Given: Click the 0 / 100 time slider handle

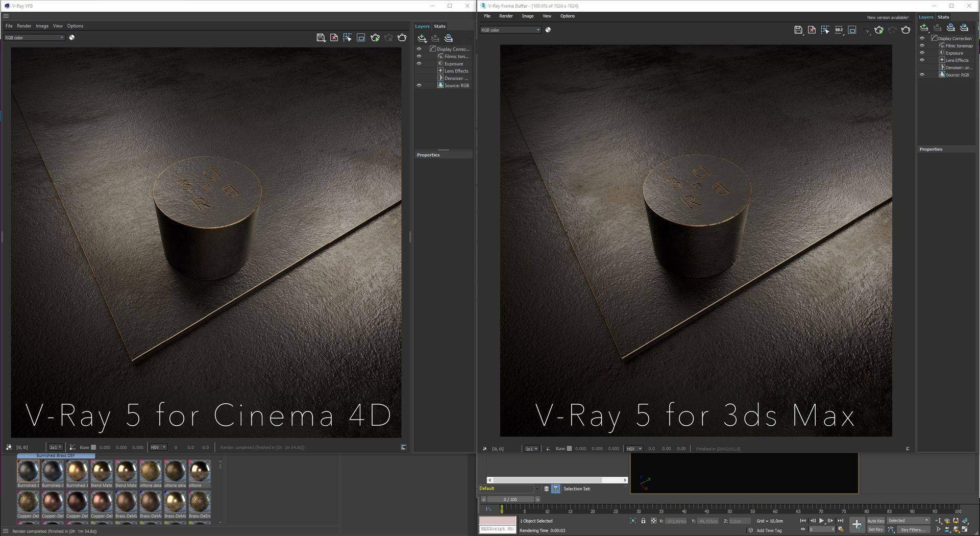Looking at the screenshot, I should pos(510,499).
